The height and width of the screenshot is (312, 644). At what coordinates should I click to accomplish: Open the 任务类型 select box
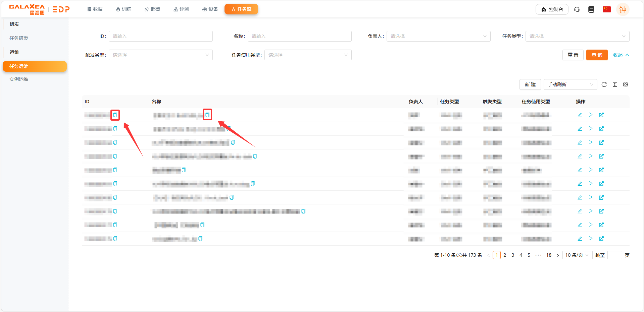coord(577,36)
